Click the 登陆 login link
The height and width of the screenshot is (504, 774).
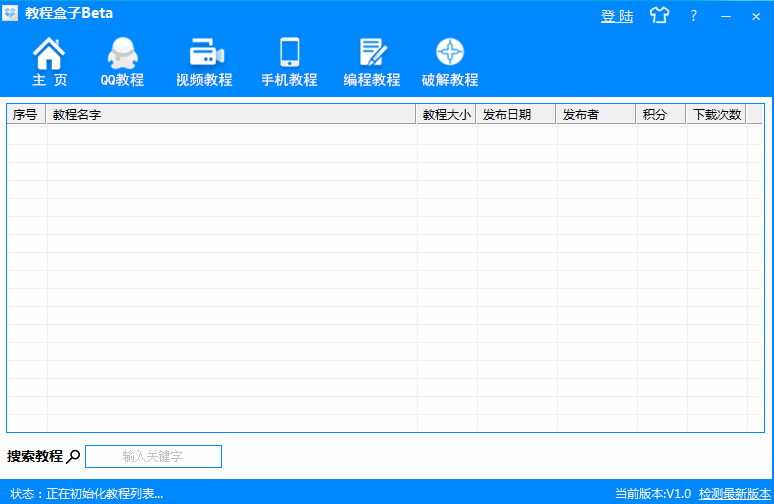pos(617,16)
